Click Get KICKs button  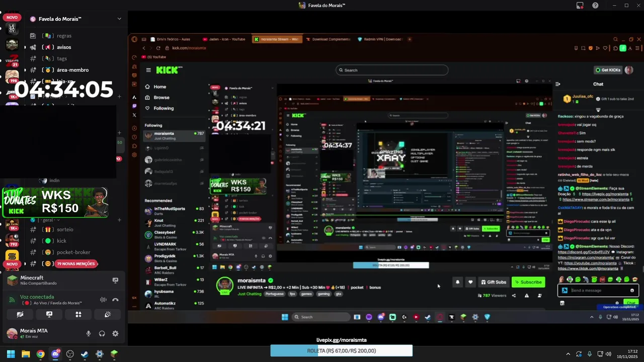(608, 70)
